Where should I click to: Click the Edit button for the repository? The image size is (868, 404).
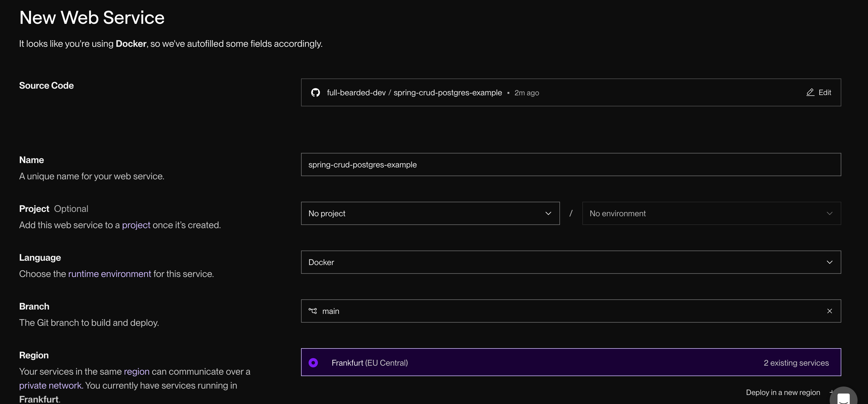click(x=819, y=92)
